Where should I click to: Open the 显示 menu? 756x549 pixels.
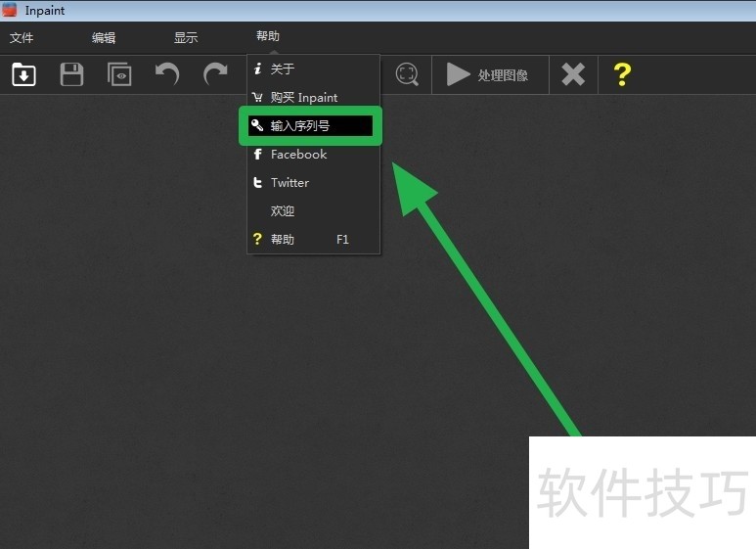[x=186, y=37]
